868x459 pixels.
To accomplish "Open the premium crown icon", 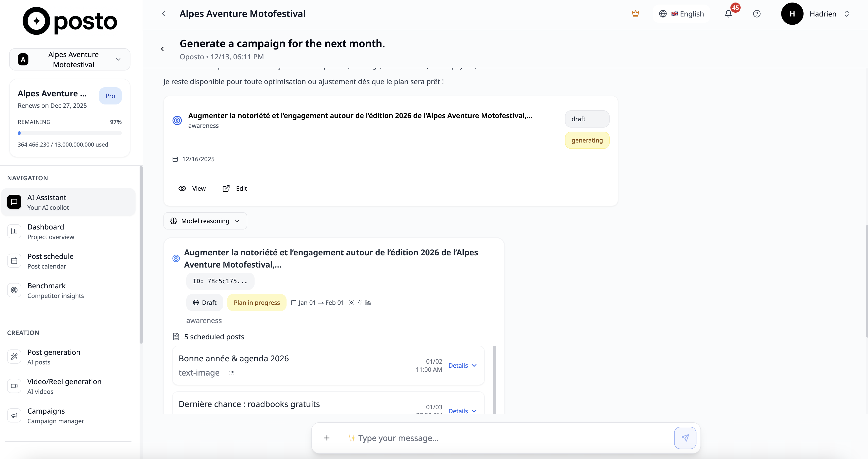I will (x=636, y=14).
